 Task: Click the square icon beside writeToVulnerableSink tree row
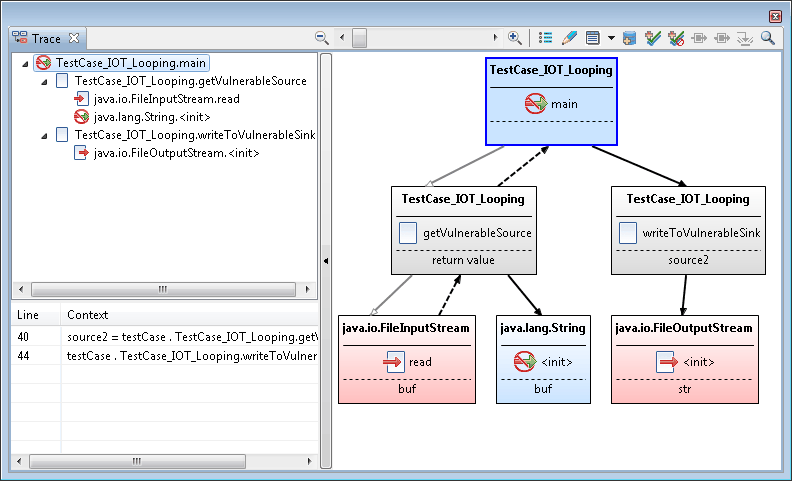pos(62,135)
